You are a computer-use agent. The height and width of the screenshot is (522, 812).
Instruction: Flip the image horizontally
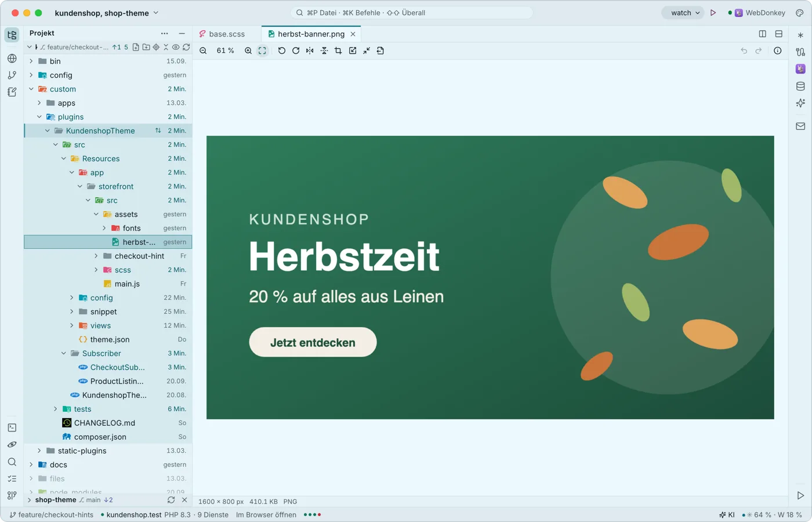click(x=310, y=51)
